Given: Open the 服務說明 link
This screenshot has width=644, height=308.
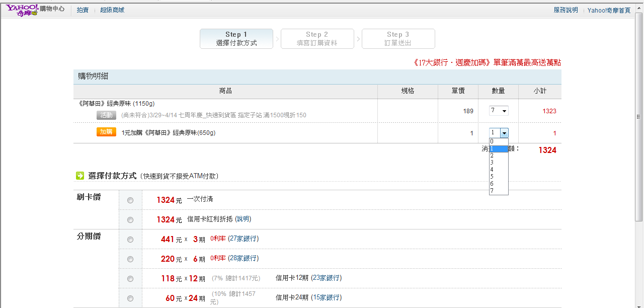Looking at the screenshot, I should (x=566, y=10).
